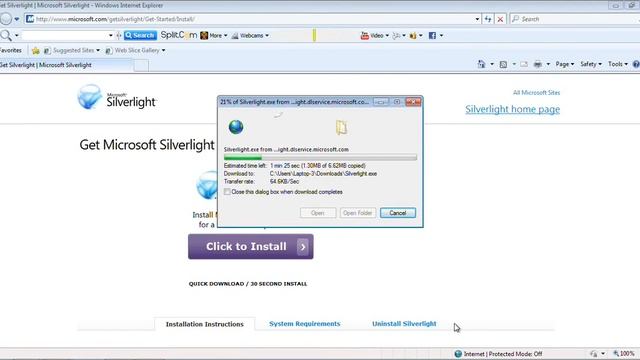Click the Cancel button in download dialog

point(398,213)
